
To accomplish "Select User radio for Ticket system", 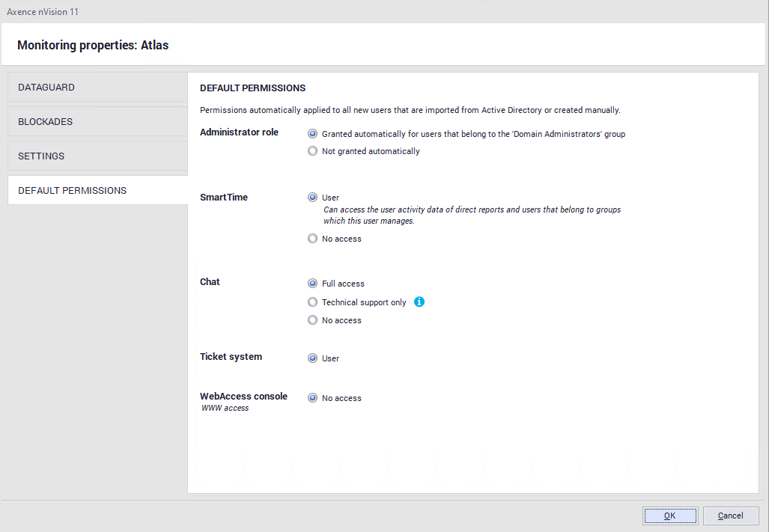I will pyautogui.click(x=313, y=358).
